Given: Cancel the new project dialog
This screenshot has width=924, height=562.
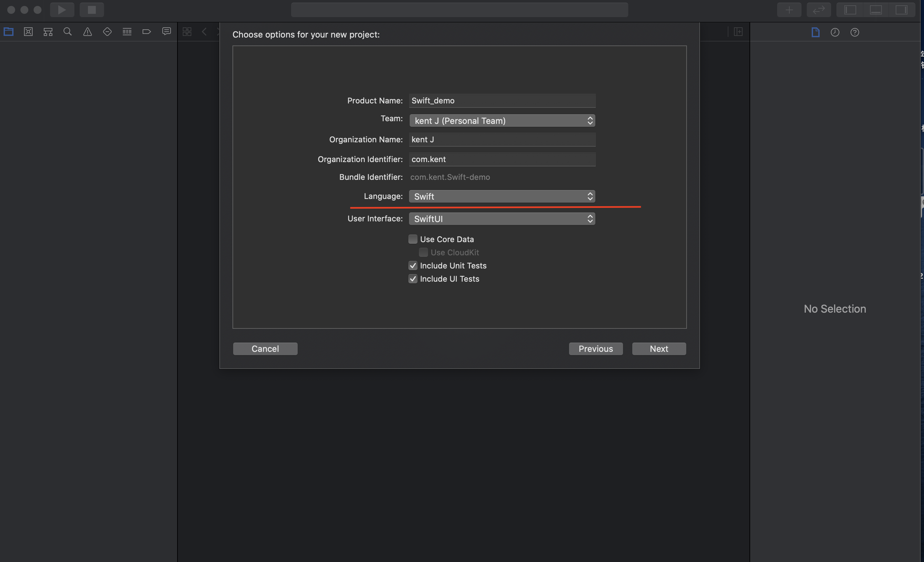Looking at the screenshot, I should point(265,349).
